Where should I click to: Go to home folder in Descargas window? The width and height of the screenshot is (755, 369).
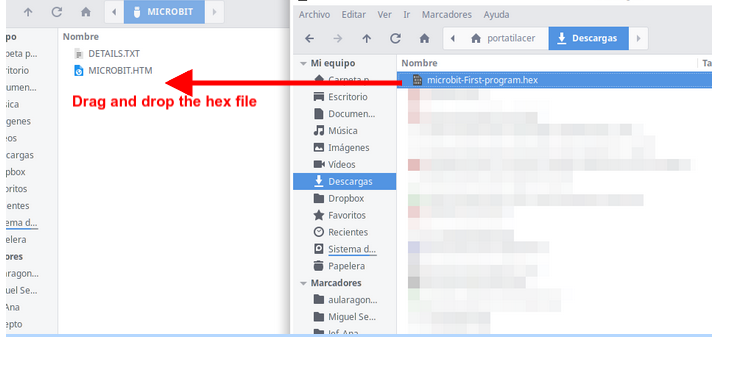(x=424, y=39)
